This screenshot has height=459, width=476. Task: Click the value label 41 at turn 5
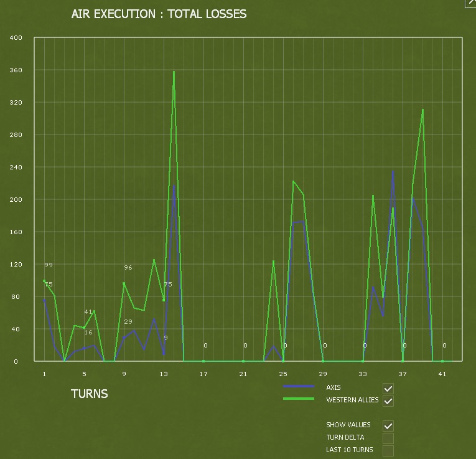88,311
